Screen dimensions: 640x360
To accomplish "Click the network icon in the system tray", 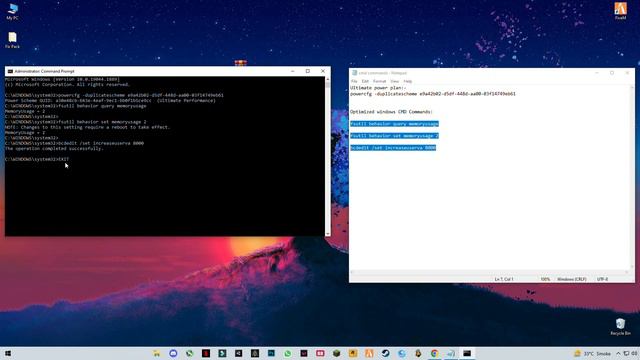I will (x=626, y=353).
